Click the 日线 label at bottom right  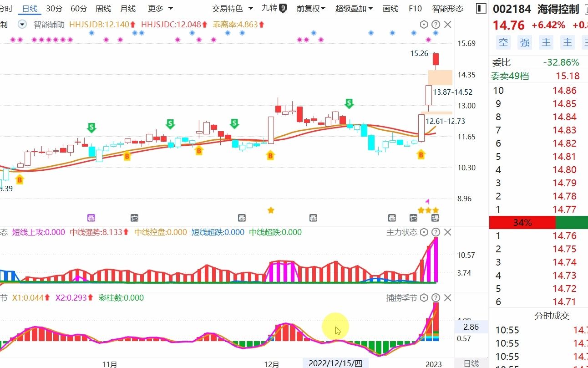click(x=471, y=363)
